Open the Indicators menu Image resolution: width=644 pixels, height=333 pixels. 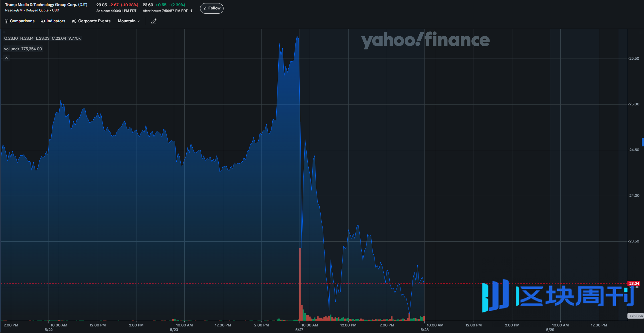(53, 21)
